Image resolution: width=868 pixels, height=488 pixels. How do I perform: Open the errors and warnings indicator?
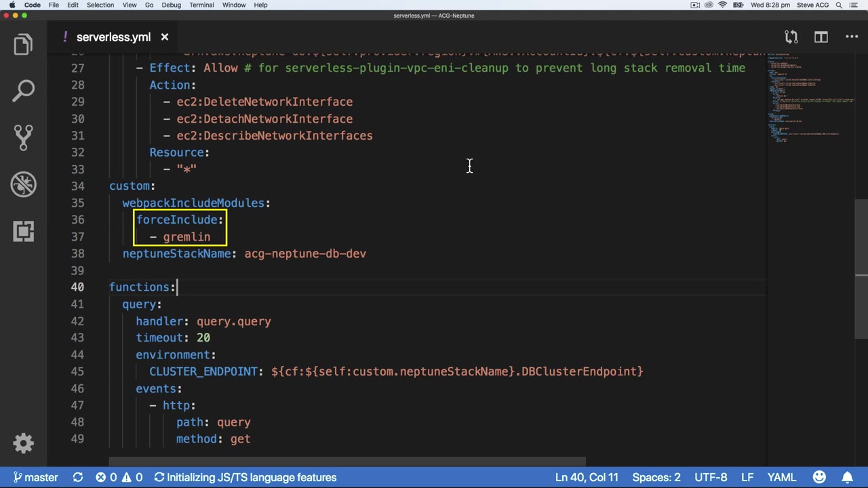(119, 477)
